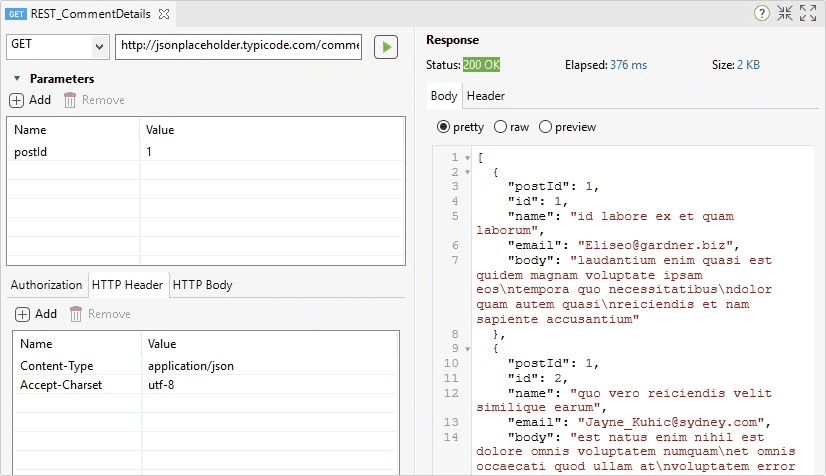The image size is (826, 476).
Task: Select the pretty radio button
Action: [443, 127]
